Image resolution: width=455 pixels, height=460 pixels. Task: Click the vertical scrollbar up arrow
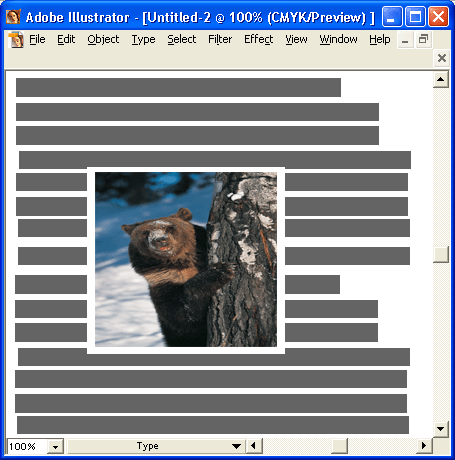click(441, 80)
